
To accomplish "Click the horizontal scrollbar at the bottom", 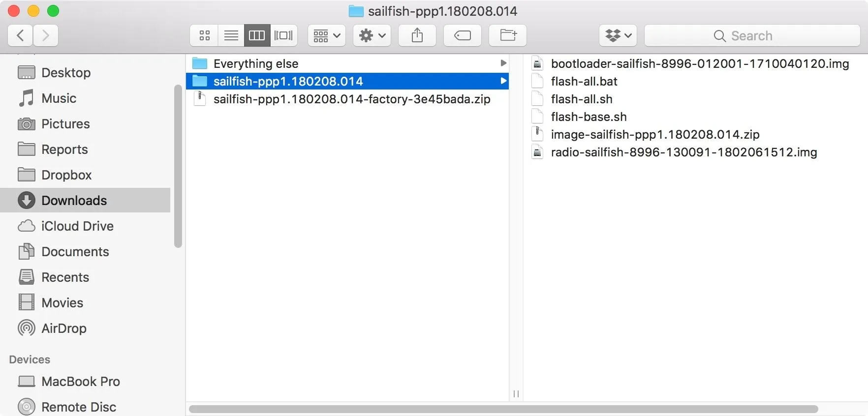I will coord(503,409).
